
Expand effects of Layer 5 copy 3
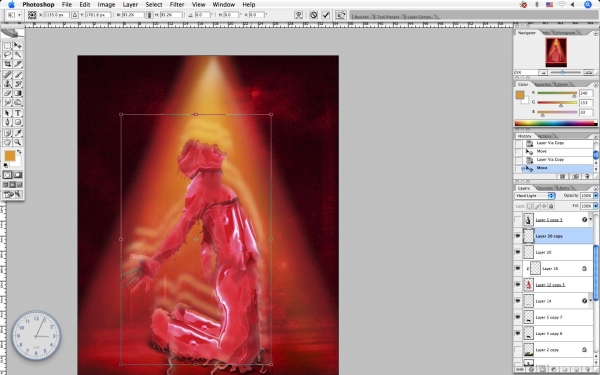(591, 220)
